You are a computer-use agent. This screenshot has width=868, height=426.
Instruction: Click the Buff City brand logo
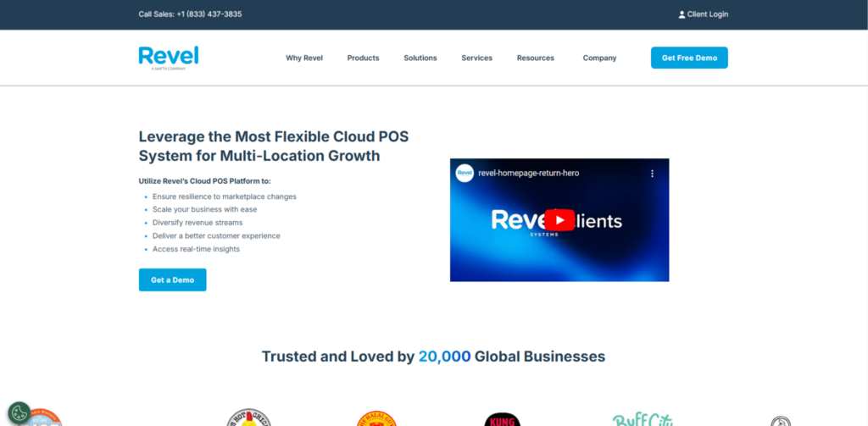(x=641, y=419)
